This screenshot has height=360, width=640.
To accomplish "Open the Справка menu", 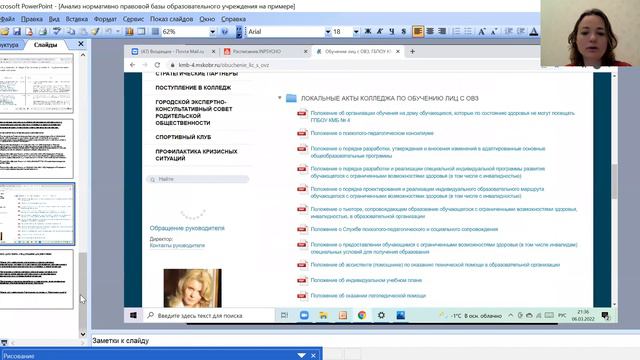I will tap(233, 19).
